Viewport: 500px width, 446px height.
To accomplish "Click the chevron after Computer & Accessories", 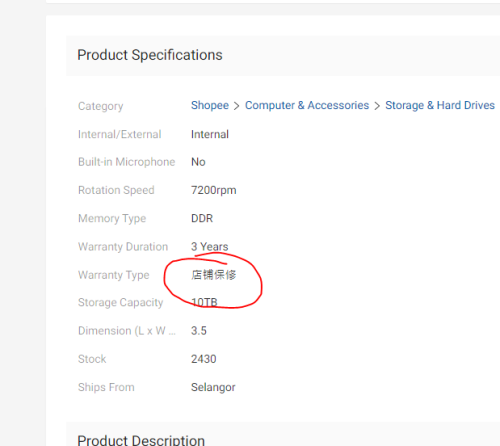I will (x=377, y=106).
